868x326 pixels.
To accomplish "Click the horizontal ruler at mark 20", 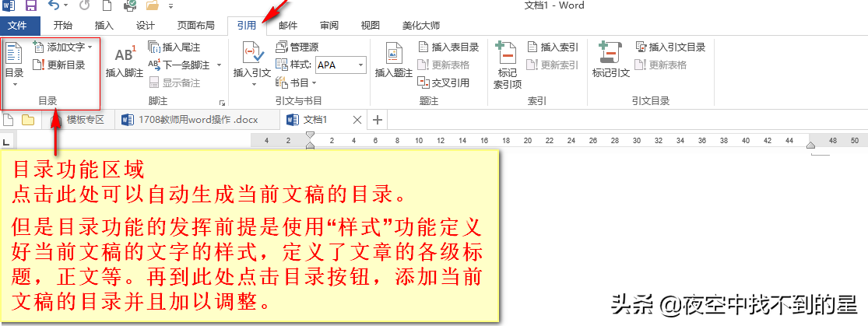I will (x=528, y=141).
